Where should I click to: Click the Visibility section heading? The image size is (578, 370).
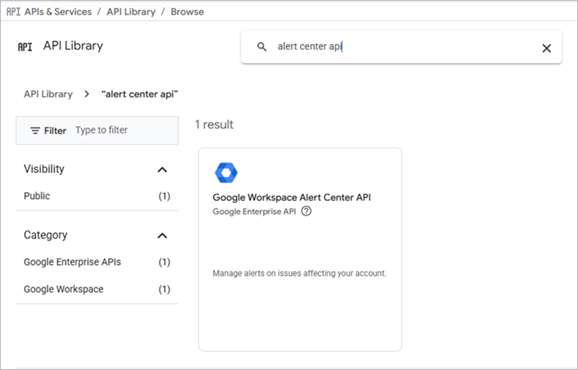[44, 169]
